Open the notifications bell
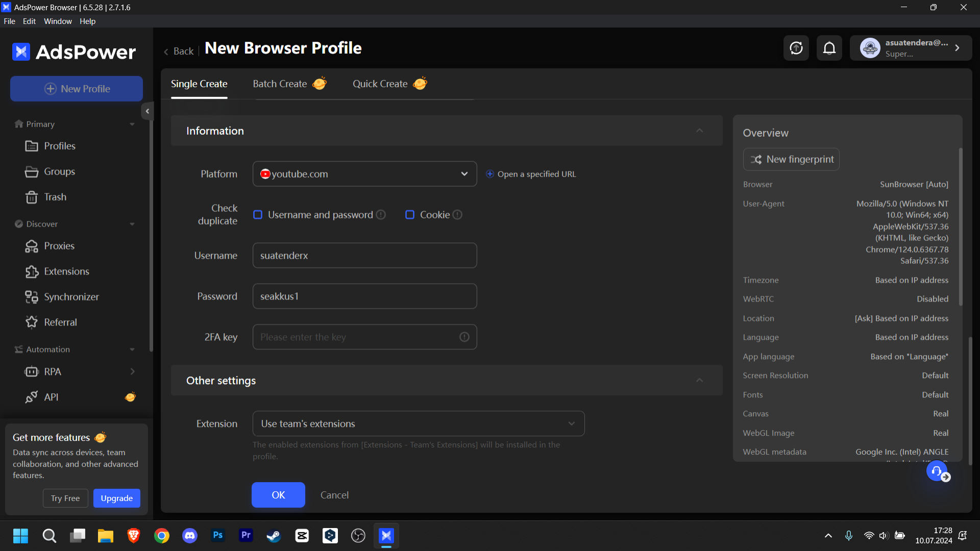 click(829, 48)
